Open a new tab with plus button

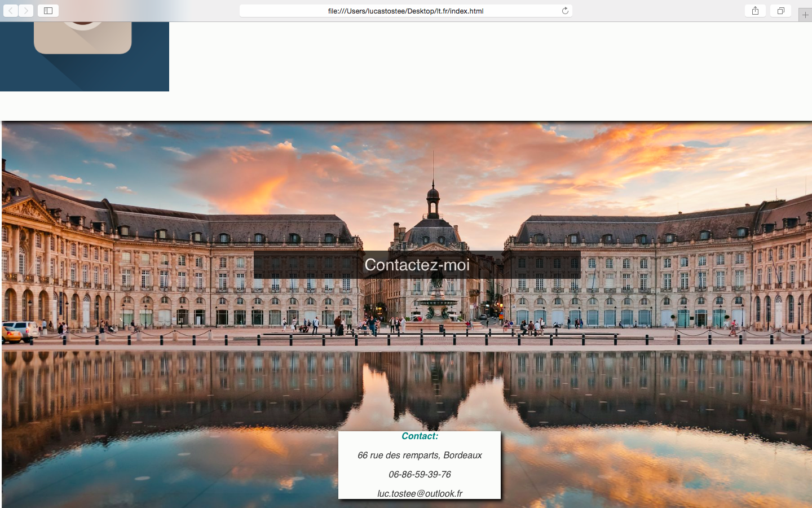(805, 15)
